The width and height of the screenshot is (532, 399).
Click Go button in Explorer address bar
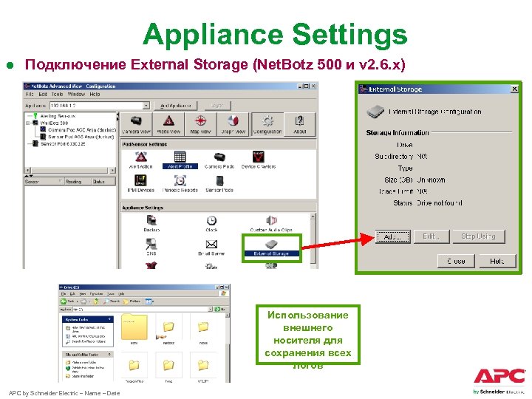(x=219, y=309)
